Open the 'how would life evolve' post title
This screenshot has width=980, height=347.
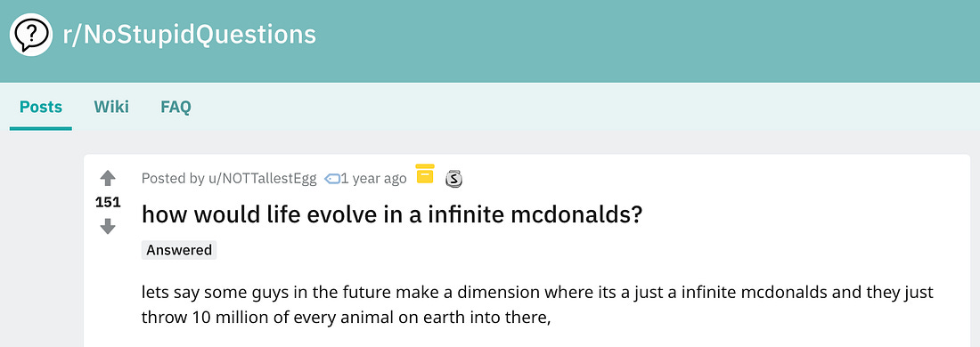(x=393, y=215)
